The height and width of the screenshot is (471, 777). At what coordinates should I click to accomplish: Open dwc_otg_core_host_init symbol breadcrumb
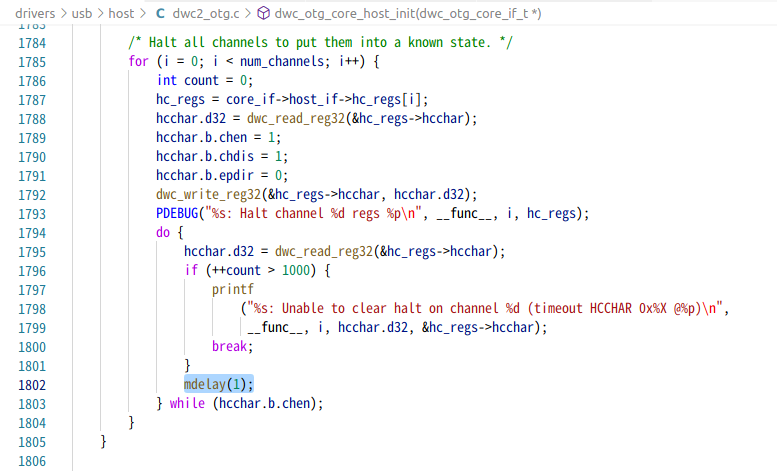point(408,13)
